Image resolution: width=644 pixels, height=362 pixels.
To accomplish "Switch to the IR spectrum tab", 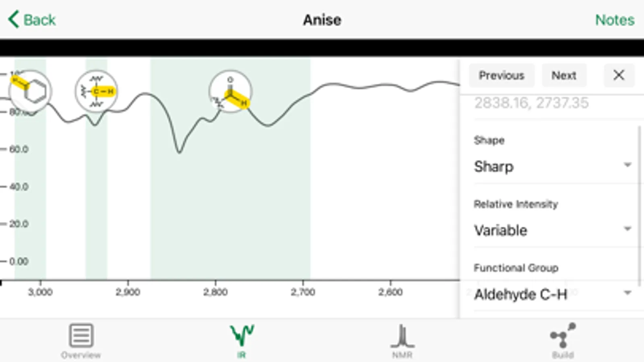I will (x=241, y=341).
